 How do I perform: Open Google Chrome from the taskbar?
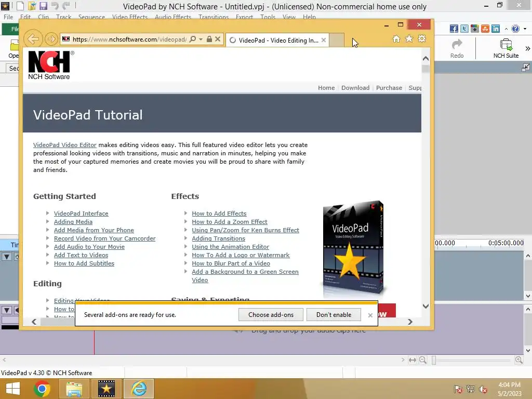tap(42, 389)
